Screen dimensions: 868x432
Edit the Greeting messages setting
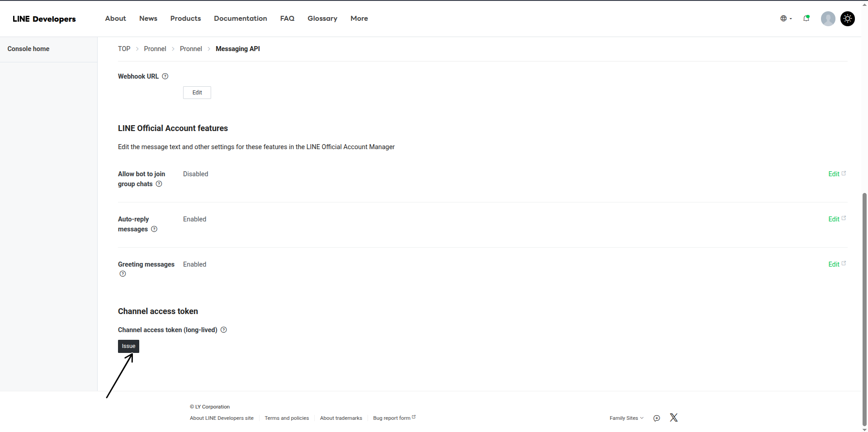click(837, 264)
